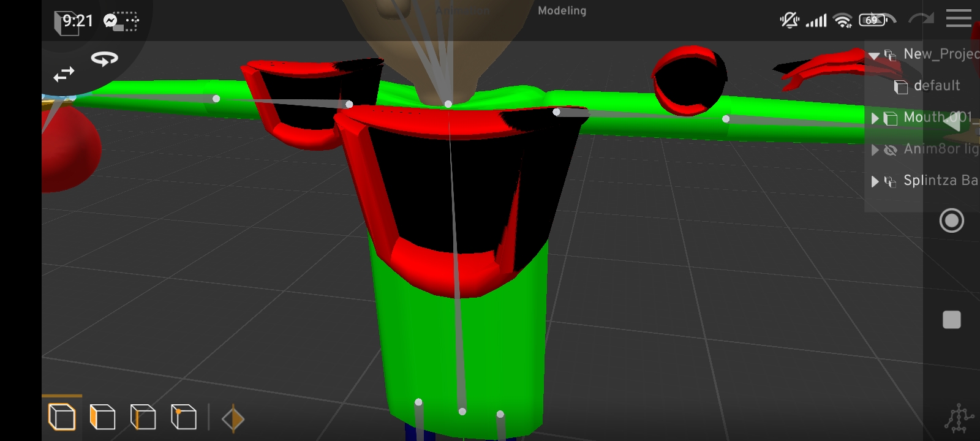Open the hamburger menu
Image resolution: width=980 pixels, height=441 pixels.
[959, 18]
